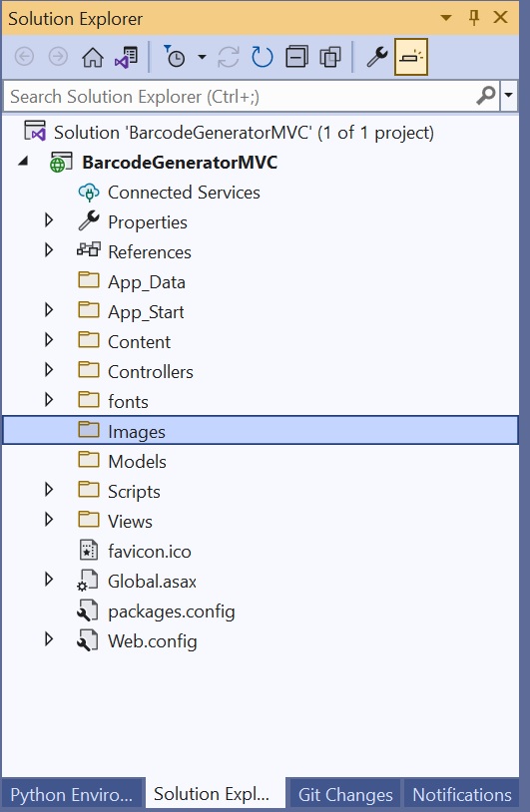Open Pending Changes Filter clock icon
The image size is (530, 812).
point(175,57)
